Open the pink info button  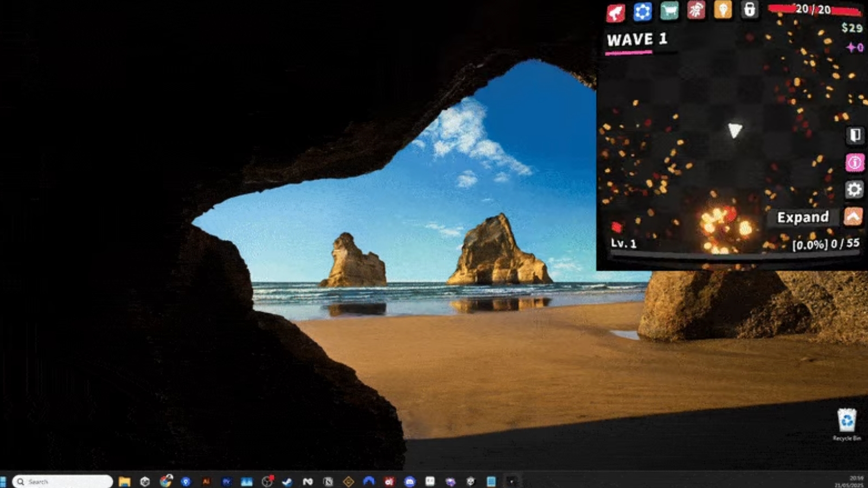pyautogui.click(x=855, y=162)
